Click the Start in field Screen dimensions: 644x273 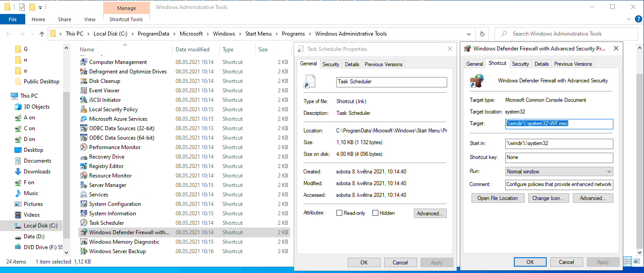coord(559,144)
